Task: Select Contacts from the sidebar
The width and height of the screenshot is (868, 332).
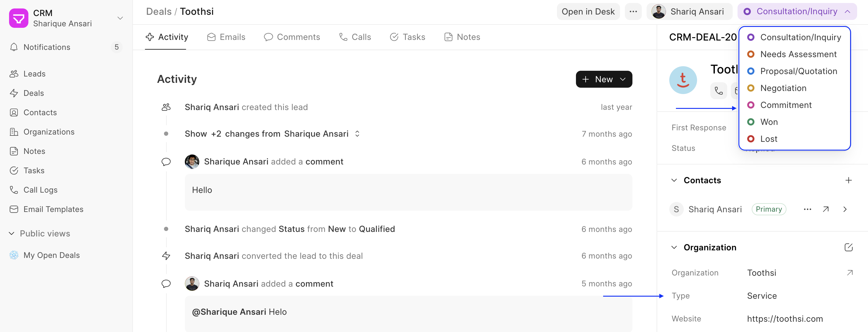Action: point(40,112)
